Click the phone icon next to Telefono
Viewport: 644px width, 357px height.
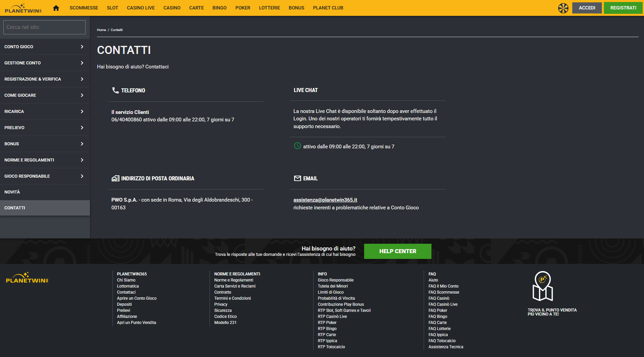pos(115,90)
